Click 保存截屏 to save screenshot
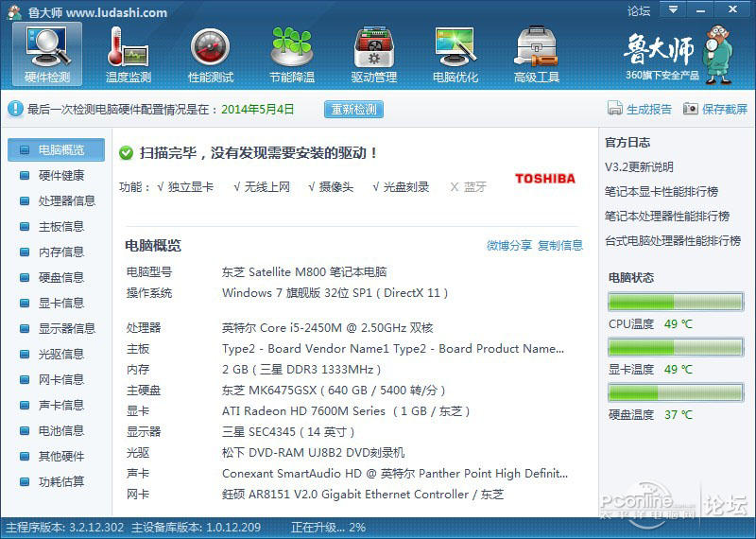Screen dimensions: 756x539 tap(725, 109)
